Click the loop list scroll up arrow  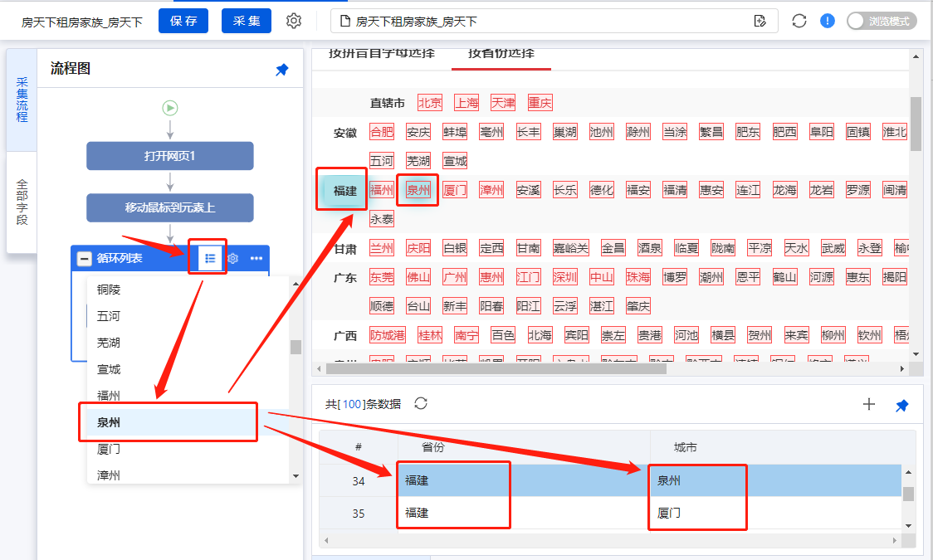[296, 285]
